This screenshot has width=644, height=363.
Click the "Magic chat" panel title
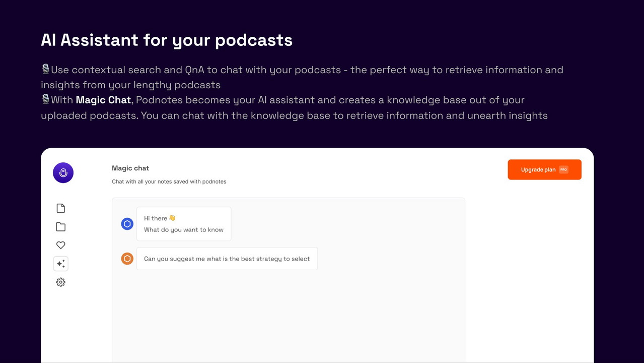tap(130, 168)
